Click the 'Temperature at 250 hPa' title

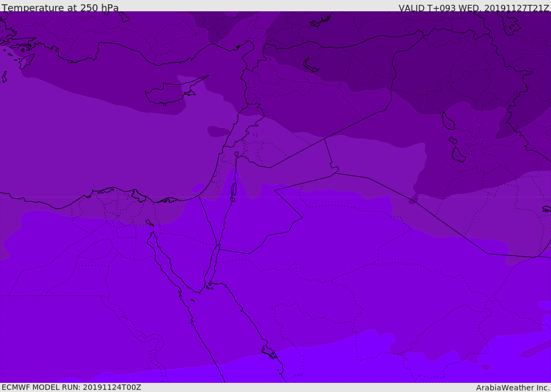coord(60,8)
